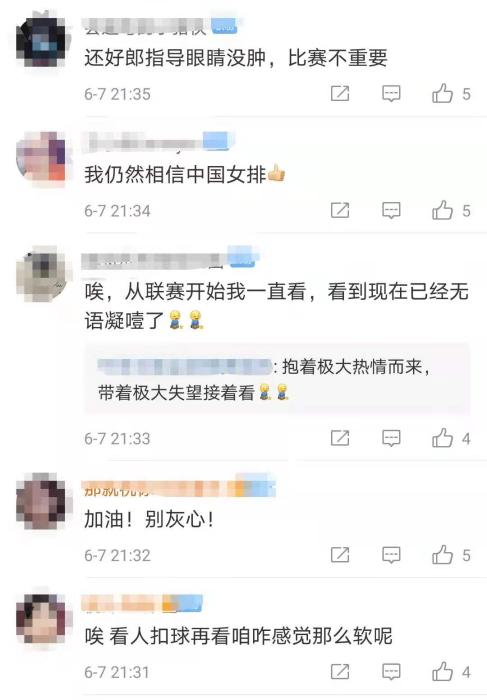This screenshot has width=487, height=700.
Task: Open the nested reply 抱着极大热情而来
Action: [x=277, y=379]
